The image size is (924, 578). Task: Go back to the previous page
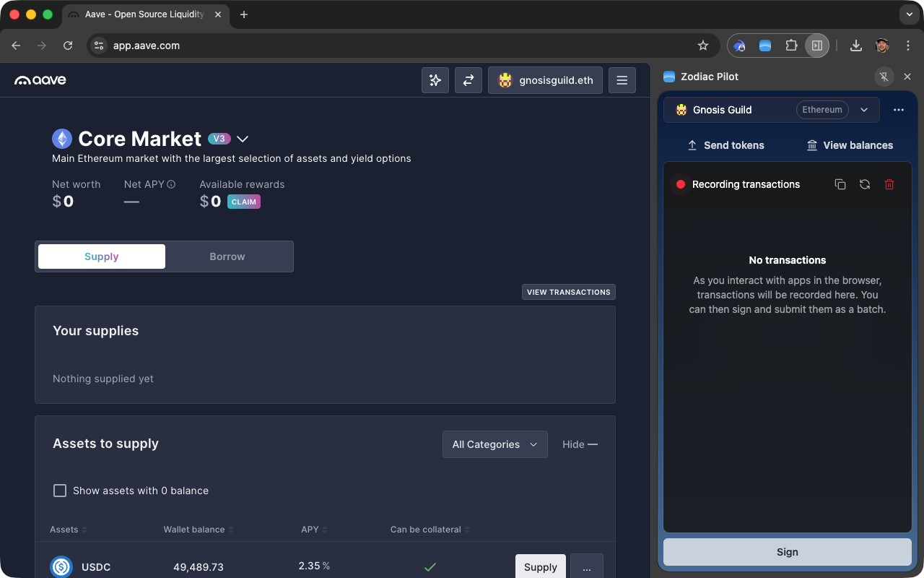tap(16, 46)
